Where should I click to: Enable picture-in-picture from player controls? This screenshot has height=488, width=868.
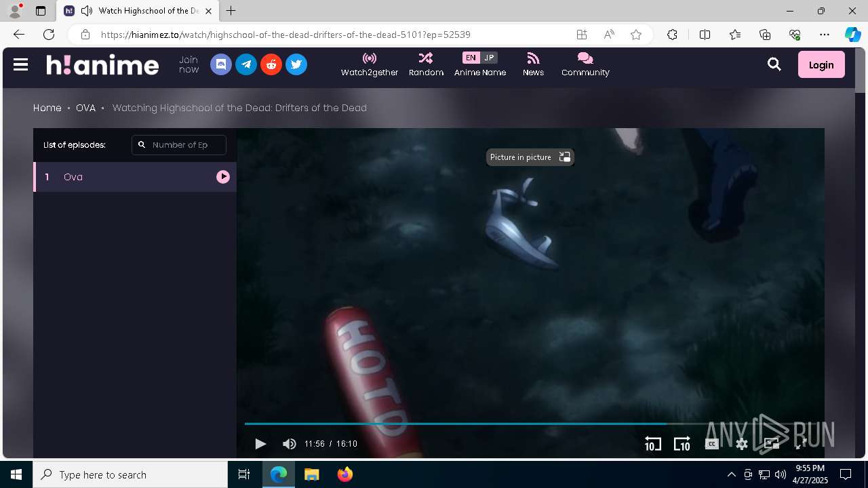click(x=772, y=444)
